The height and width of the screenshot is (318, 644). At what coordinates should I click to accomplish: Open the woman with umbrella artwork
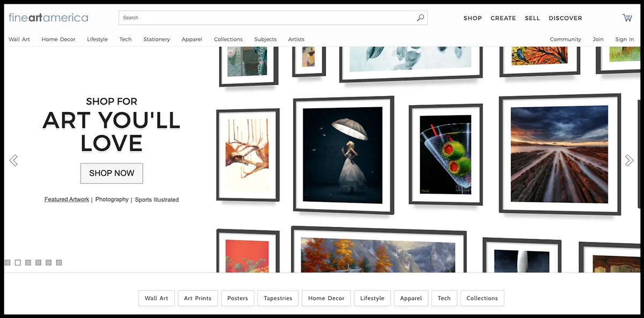tap(343, 154)
